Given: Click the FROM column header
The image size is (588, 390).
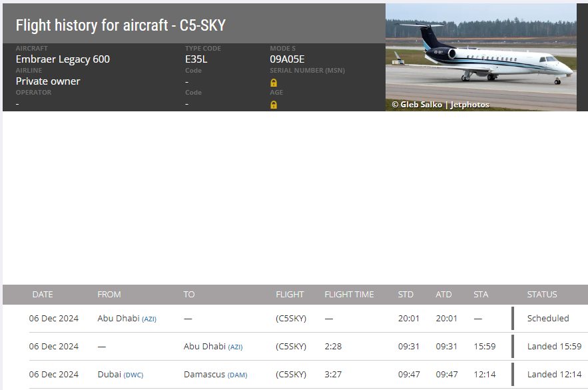Looking at the screenshot, I should point(109,294).
